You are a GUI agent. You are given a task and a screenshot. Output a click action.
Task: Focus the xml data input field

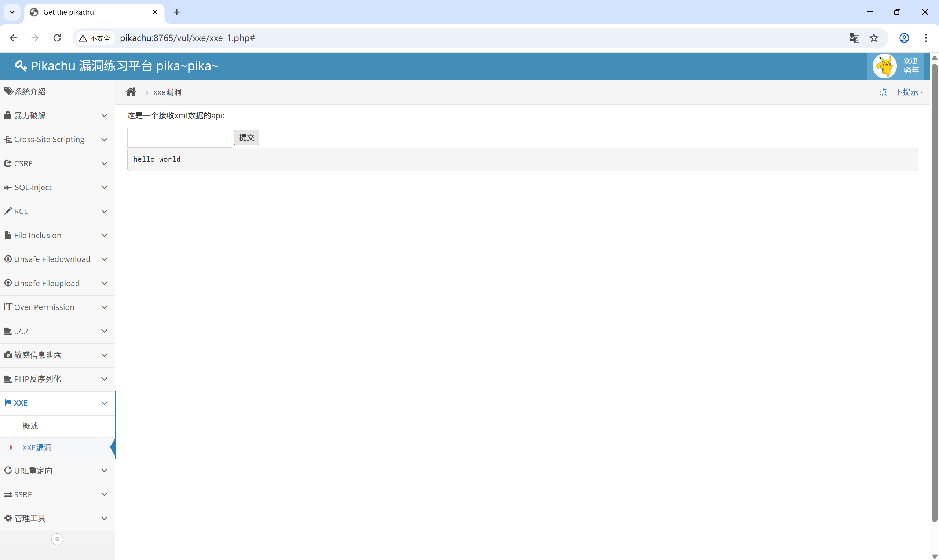pos(179,137)
